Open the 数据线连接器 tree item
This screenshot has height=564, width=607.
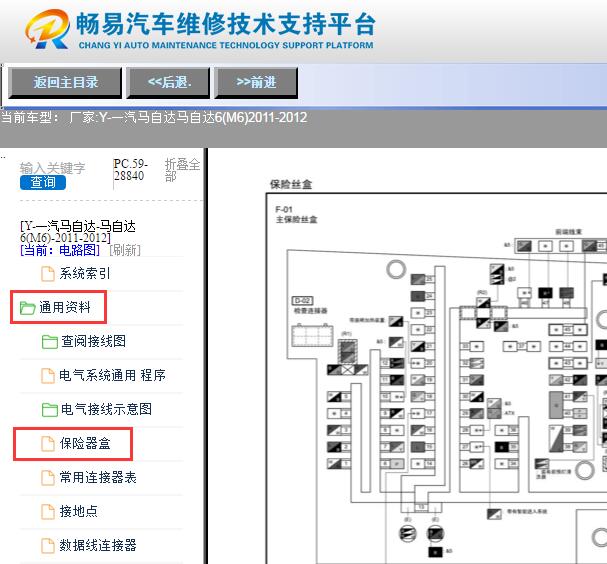click(98, 545)
